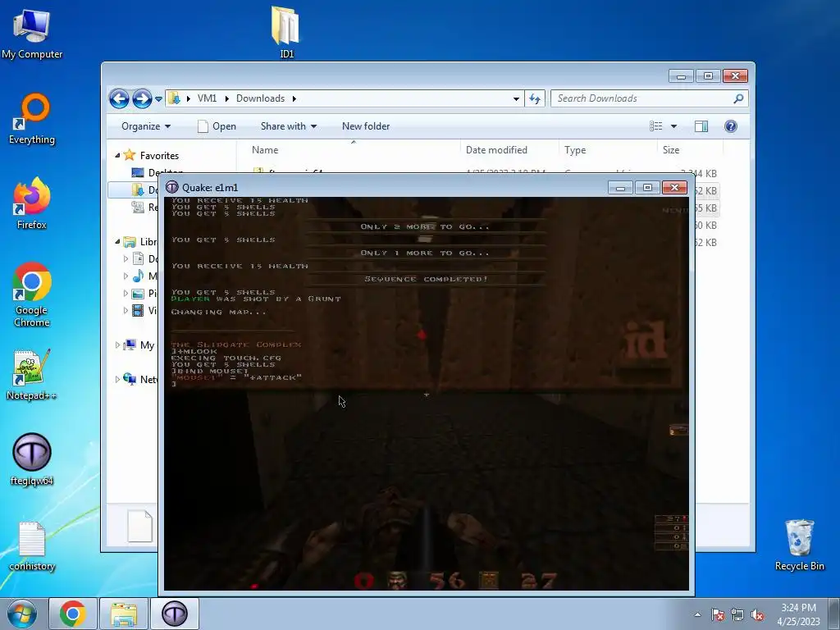Screen dimensions: 840x630
Task: Expand the Pictures library node
Action: point(126,294)
